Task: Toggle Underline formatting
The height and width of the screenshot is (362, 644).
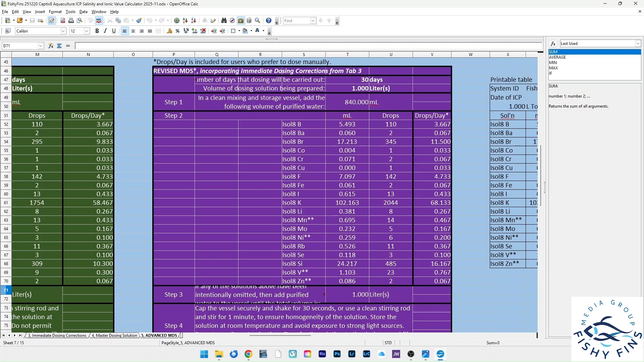Action: click(x=114, y=31)
